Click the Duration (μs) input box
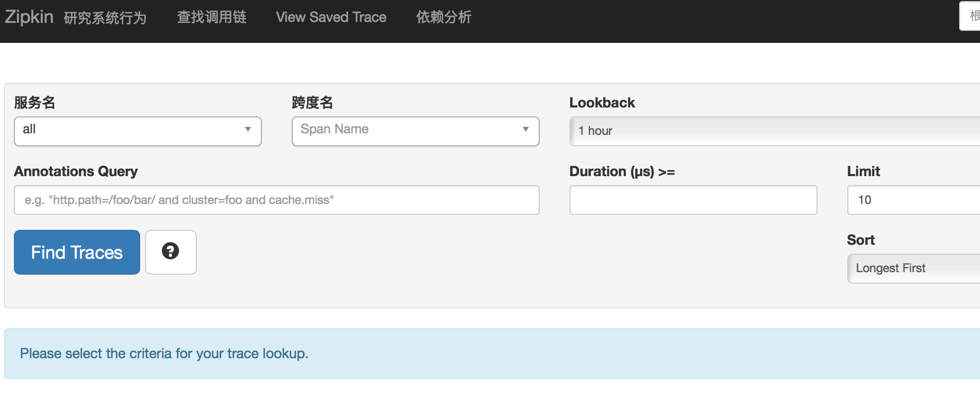 tap(693, 200)
